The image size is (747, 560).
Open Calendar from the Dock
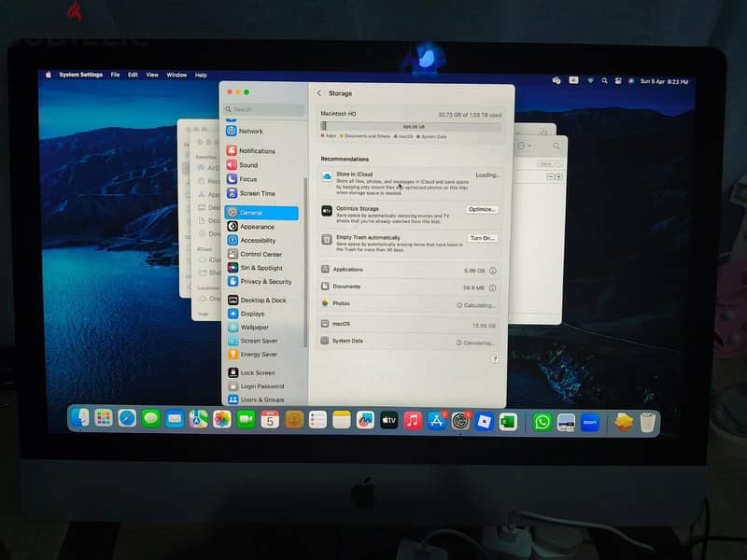click(x=270, y=419)
